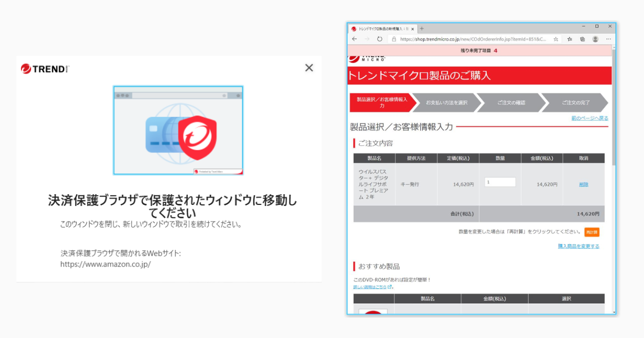Go back in the browser window
This screenshot has width=644, height=338.
354,39
